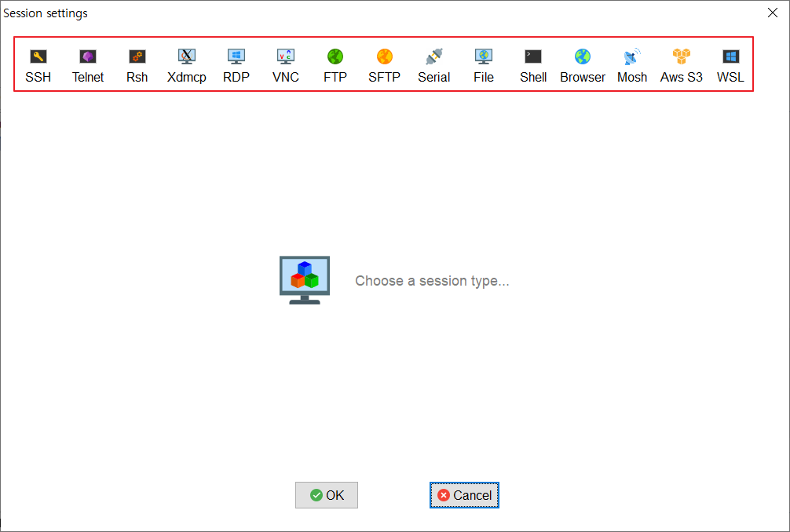Choose the Serial connection icon
The width and height of the screenshot is (790, 532).
click(433, 65)
